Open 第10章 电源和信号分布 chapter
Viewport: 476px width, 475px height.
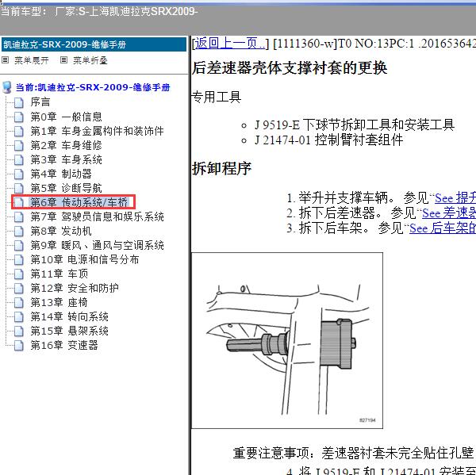click(x=85, y=259)
